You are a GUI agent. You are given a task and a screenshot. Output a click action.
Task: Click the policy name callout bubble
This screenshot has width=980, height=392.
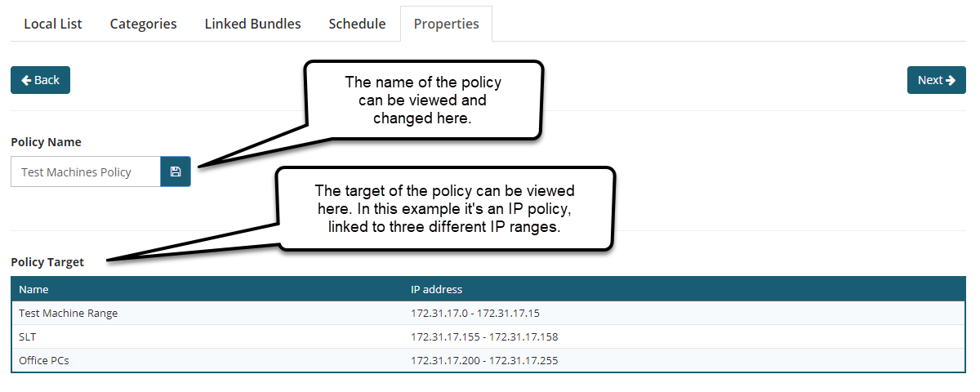(423, 100)
